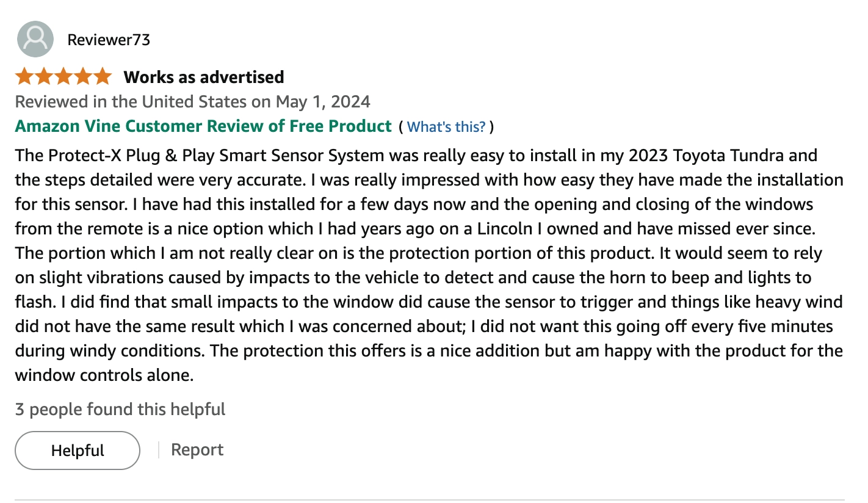The width and height of the screenshot is (868, 503).
Task: Click the second orange rating star
Action: pyautogui.click(x=45, y=77)
